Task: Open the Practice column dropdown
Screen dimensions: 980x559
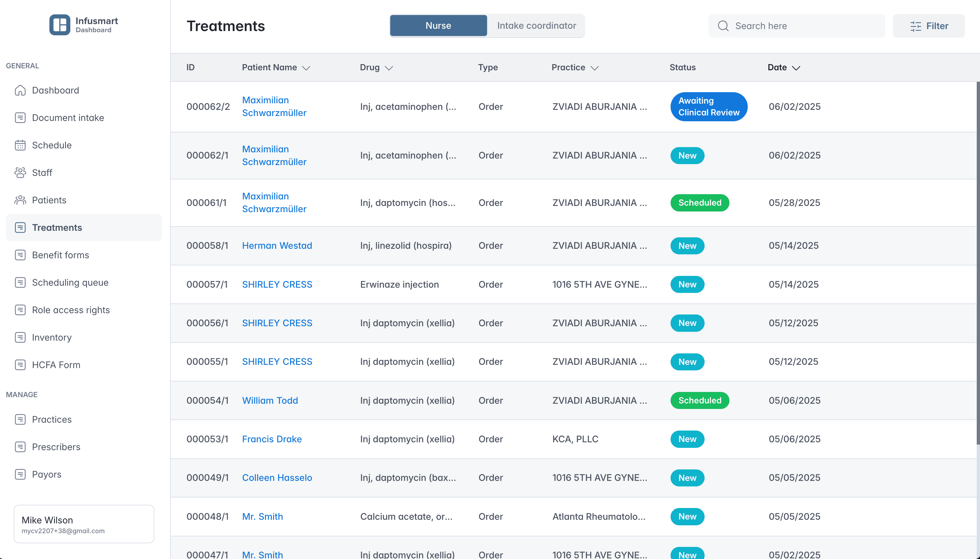Action: tap(594, 68)
